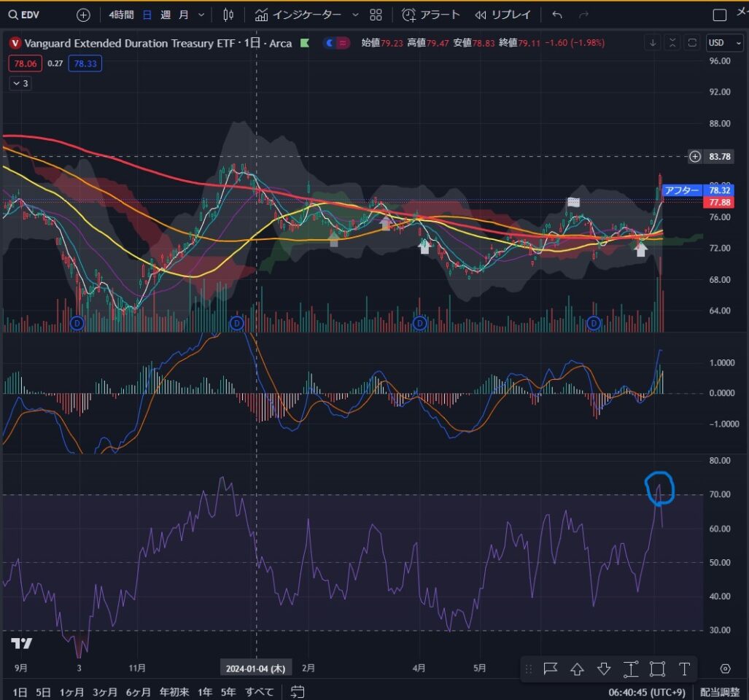Select the text T tool
This screenshot has height=700, width=749.
coord(684,669)
